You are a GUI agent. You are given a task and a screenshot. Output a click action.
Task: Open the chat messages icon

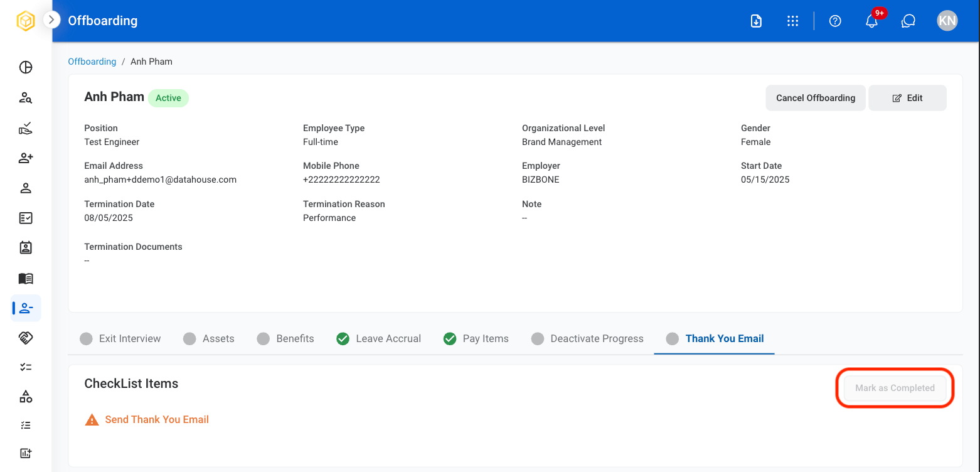point(908,21)
